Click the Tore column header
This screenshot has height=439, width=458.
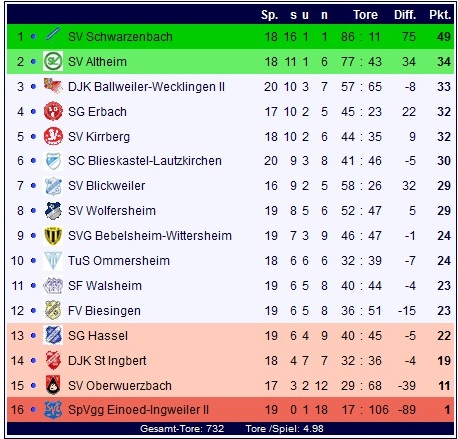(365, 15)
